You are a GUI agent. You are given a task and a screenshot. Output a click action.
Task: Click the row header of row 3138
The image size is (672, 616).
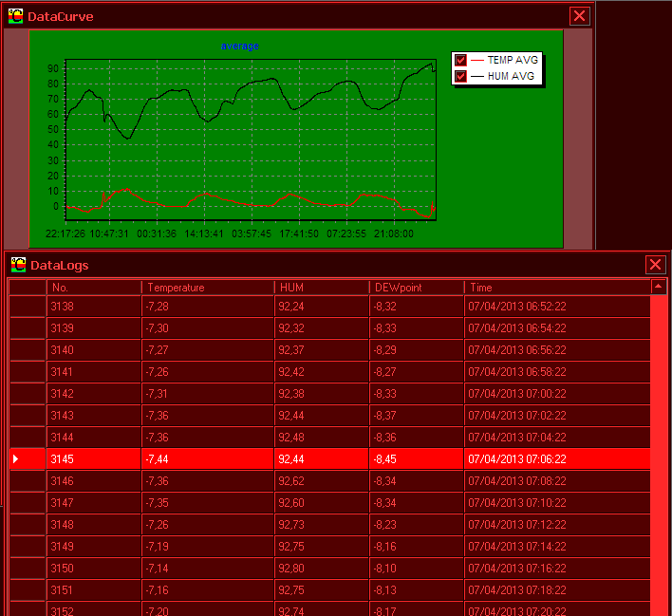pyautogui.click(x=28, y=307)
